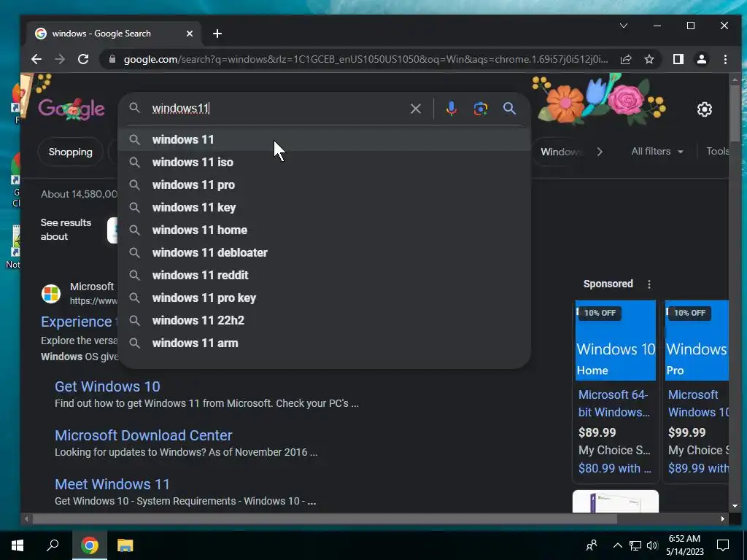747x560 pixels.
Task: Bookmark this tab with the star icon
Action: pyautogui.click(x=649, y=59)
